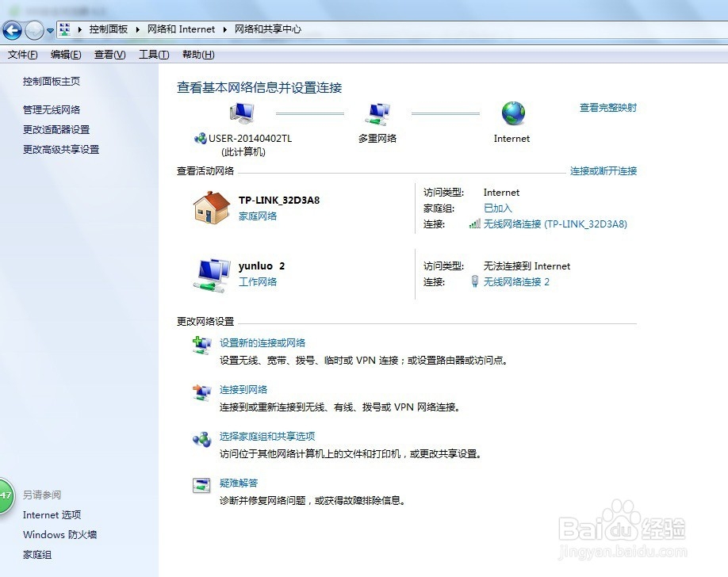Click the TP-LINK_32D3A8 house network icon
This screenshot has width=728, height=577.
pos(211,208)
